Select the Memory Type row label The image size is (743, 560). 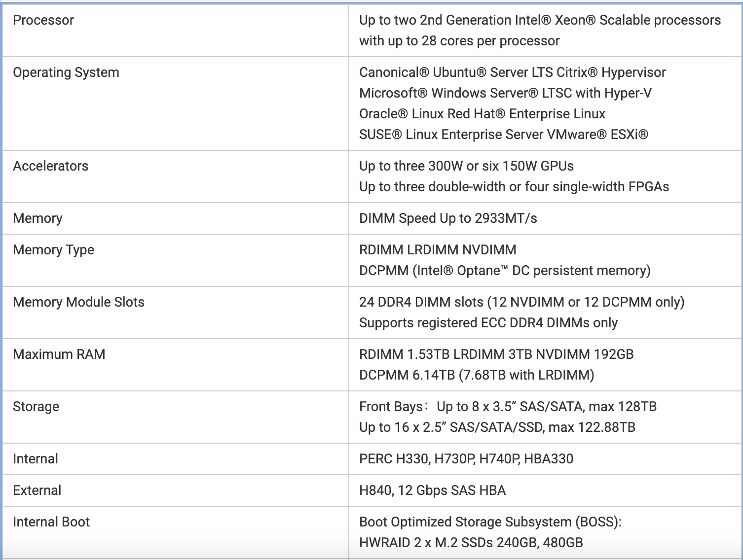click(53, 250)
